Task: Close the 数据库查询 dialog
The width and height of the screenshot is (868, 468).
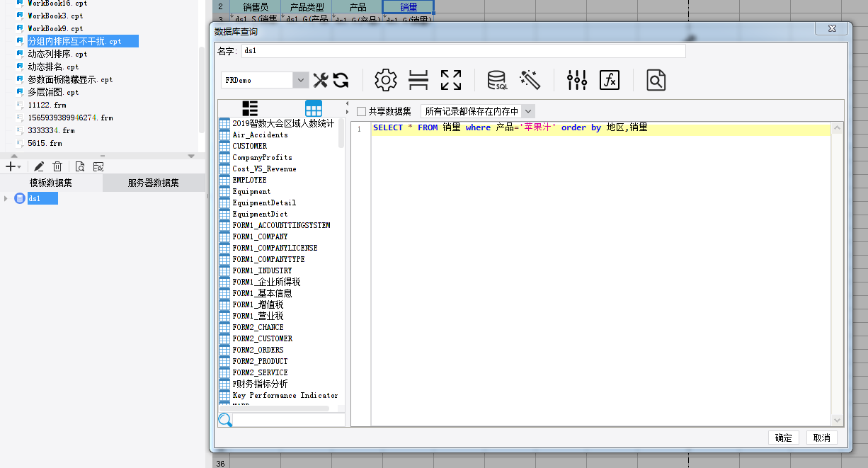Action: [831, 28]
